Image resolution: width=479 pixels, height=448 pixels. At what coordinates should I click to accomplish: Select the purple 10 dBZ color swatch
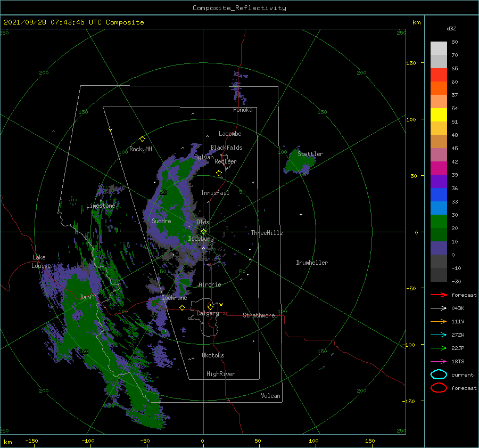pos(439,248)
